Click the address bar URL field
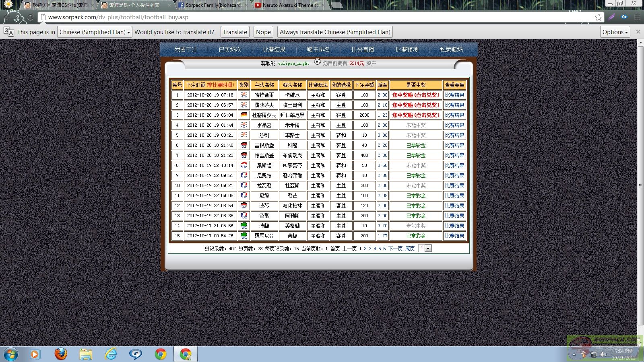The image size is (644, 362). point(314,17)
